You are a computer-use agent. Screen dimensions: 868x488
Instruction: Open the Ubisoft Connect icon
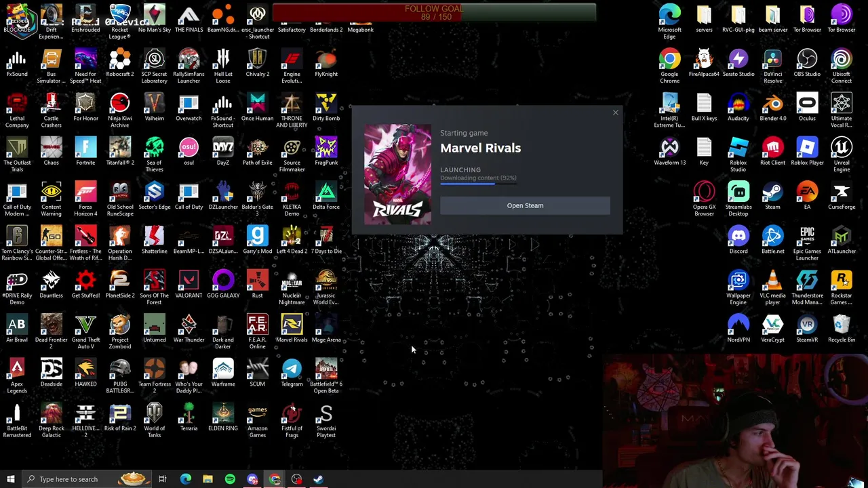coord(842,66)
